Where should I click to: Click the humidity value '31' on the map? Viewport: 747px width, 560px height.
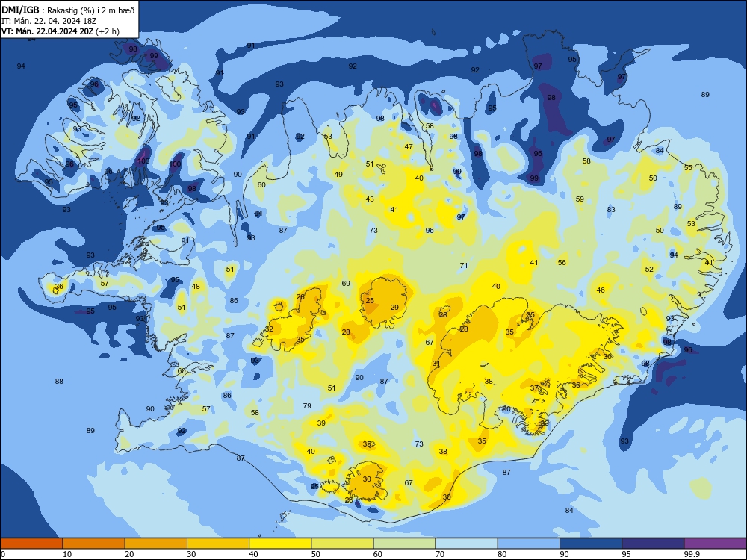pos(436,364)
